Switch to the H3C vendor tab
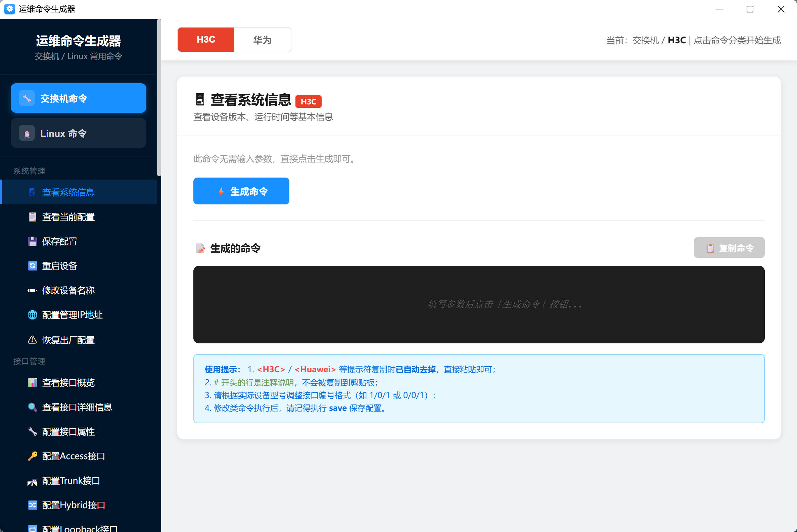 tap(206, 40)
